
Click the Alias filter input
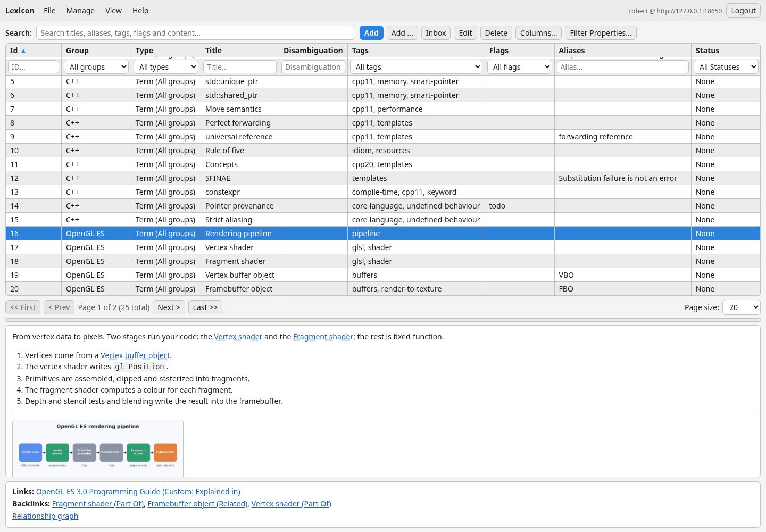coord(623,67)
